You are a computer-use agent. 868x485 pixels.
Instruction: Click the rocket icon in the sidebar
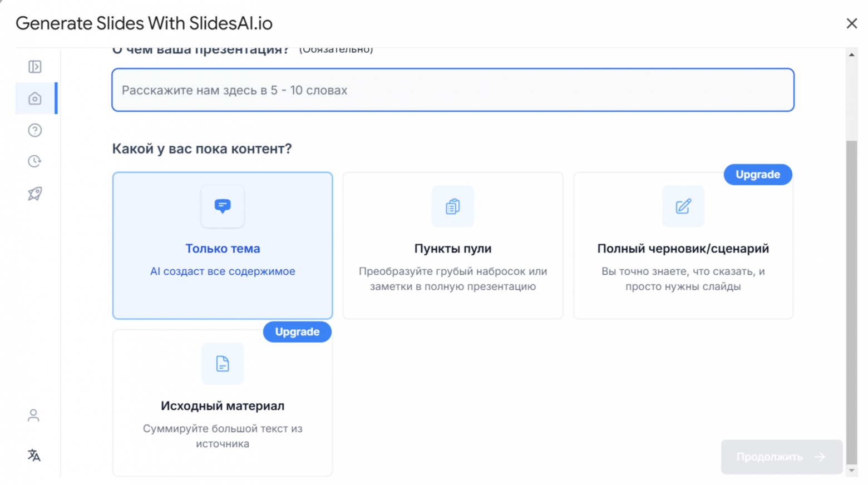34,193
